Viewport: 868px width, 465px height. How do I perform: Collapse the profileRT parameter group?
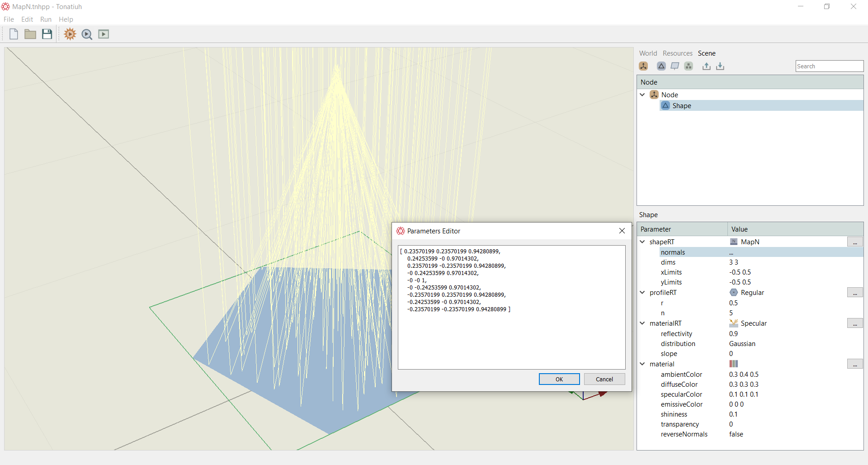642,293
